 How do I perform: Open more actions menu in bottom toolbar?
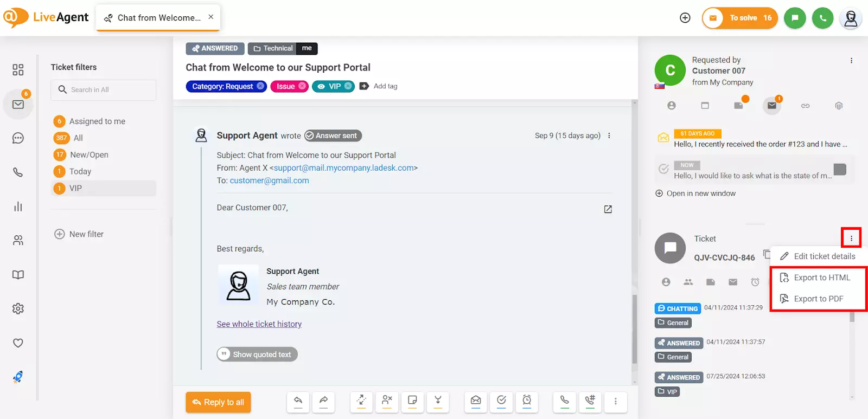tap(616, 402)
